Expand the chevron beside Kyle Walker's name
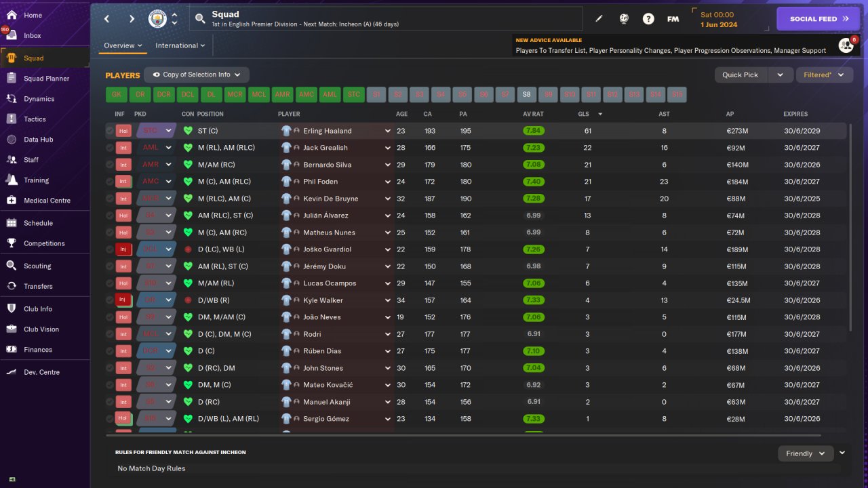 388,300
